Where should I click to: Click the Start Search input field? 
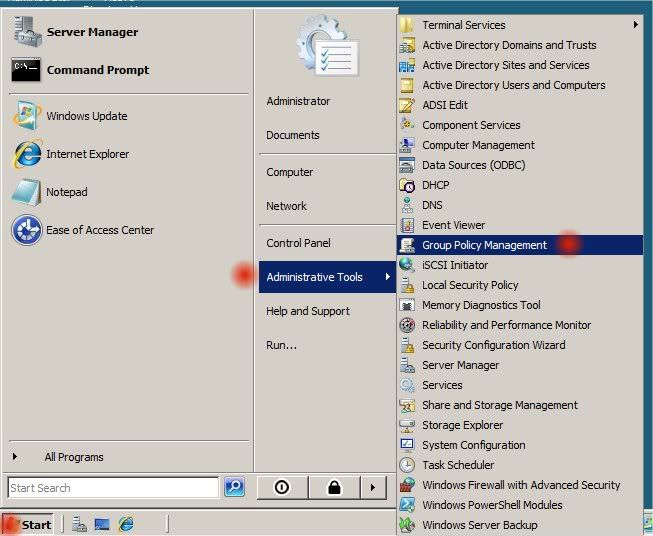pyautogui.click(x=113, y=488)
